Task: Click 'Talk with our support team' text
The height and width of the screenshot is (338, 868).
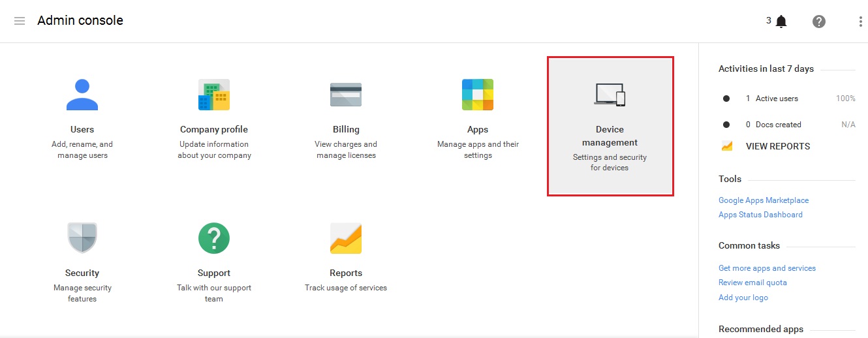Action: pos(214,293)
